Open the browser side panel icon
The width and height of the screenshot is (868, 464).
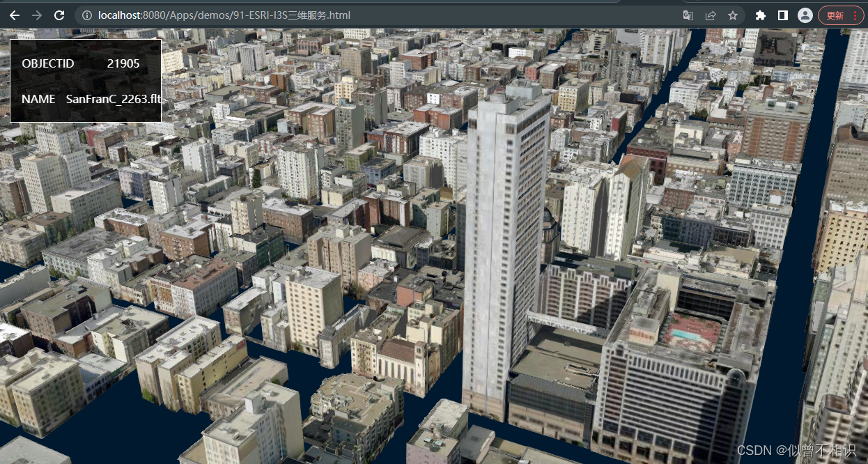782,15
